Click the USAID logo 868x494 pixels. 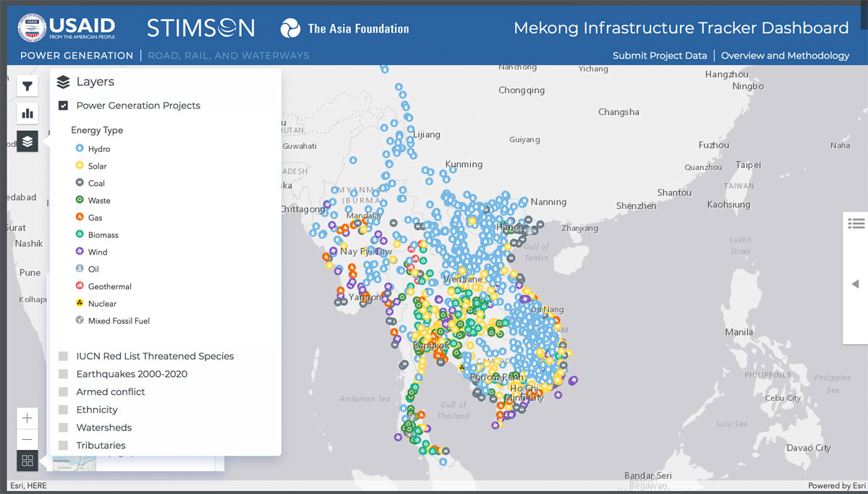(66, 27)
